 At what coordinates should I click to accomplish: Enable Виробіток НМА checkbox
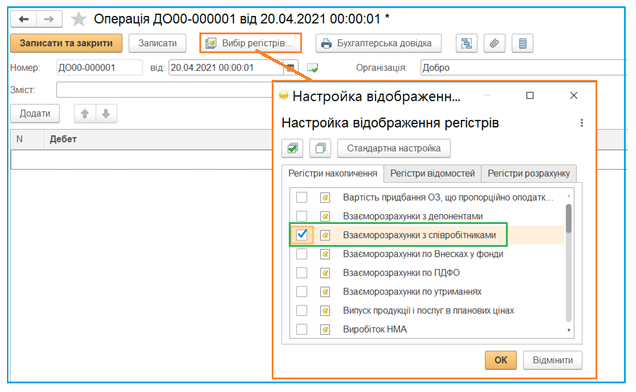301,329
